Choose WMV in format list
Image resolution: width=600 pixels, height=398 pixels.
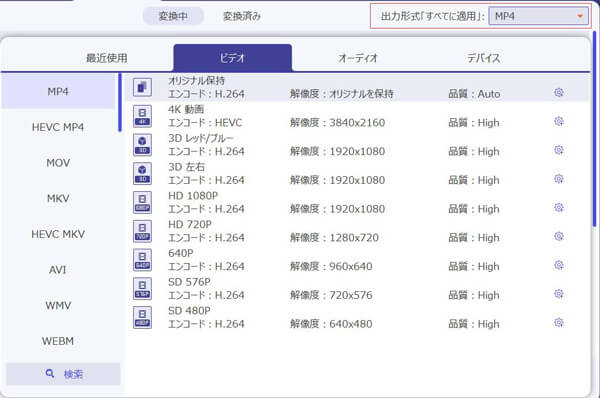[58, 305]
